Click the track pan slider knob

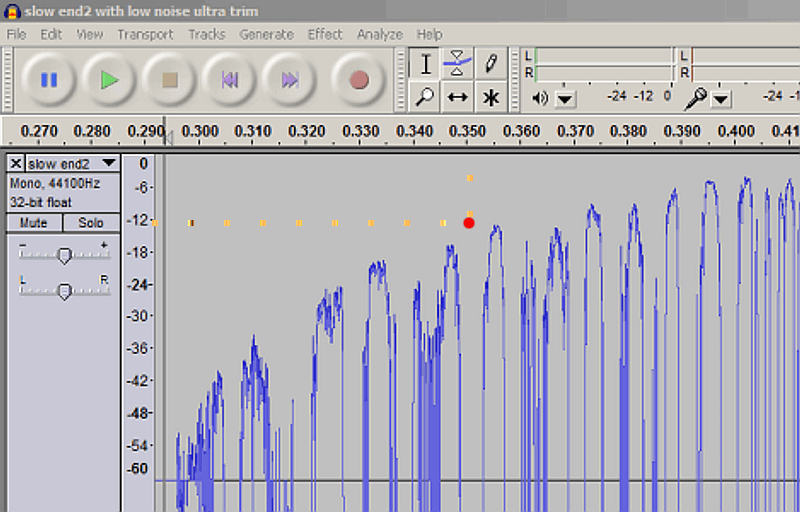tap(64, 292)
